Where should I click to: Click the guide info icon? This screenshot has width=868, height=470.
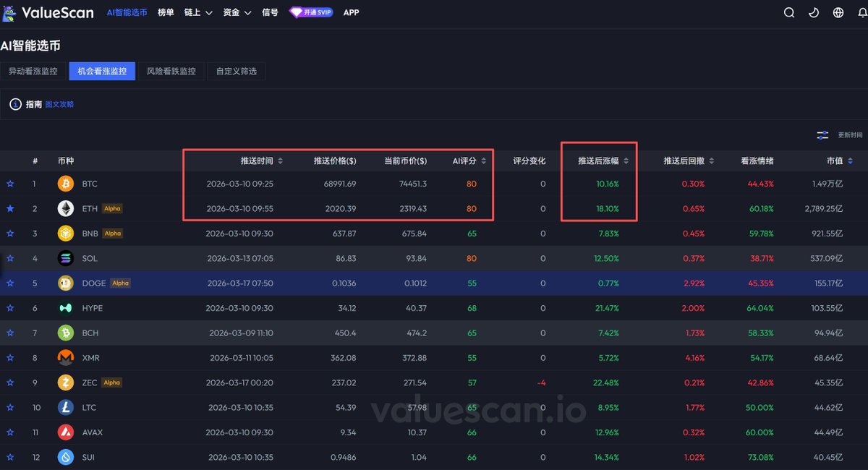[15, 104]
